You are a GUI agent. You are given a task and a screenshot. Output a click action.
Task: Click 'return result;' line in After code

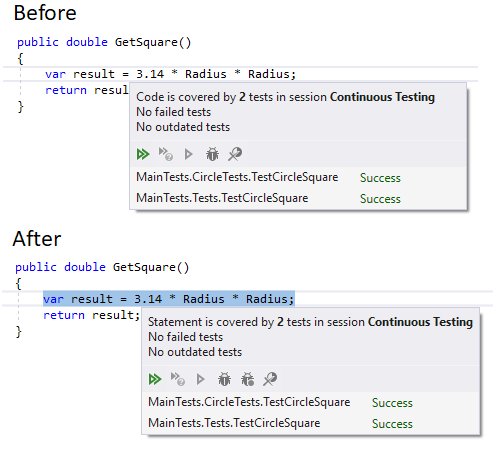pos(91,315)
